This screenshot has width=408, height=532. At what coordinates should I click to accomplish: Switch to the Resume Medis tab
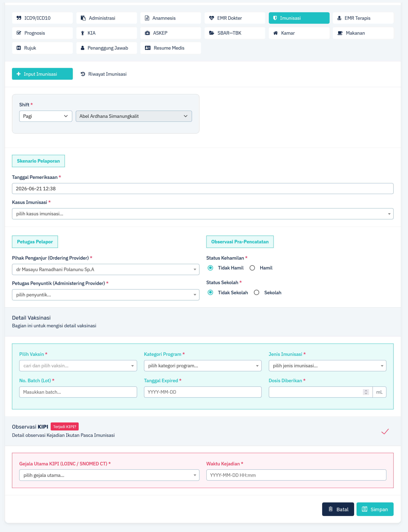click(x=171, y=48)
